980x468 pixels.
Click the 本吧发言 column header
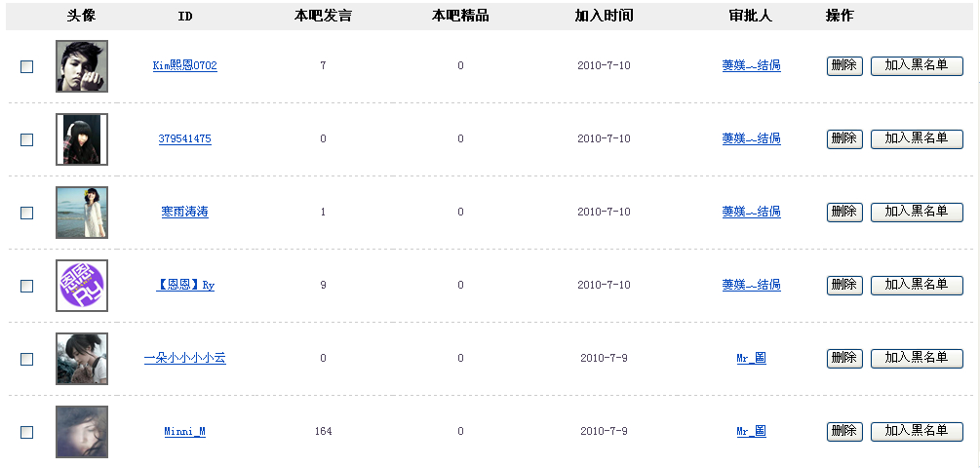click(x=323, y=17)
